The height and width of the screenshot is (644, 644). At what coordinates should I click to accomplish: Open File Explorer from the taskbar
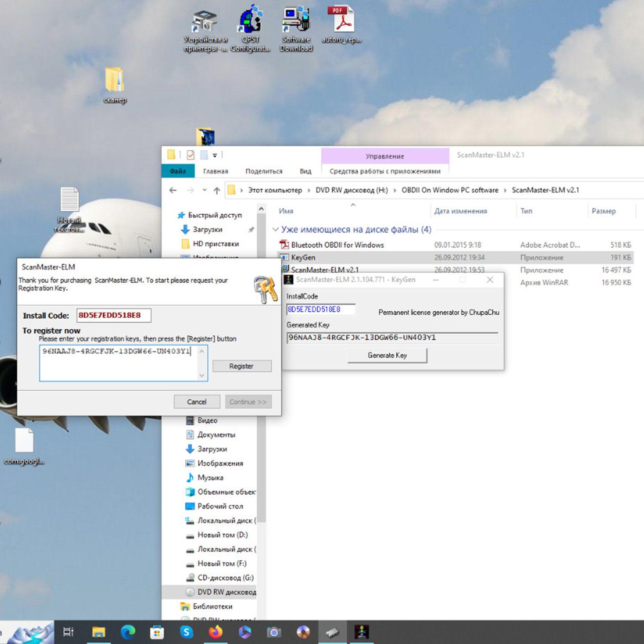pos(98,632)
